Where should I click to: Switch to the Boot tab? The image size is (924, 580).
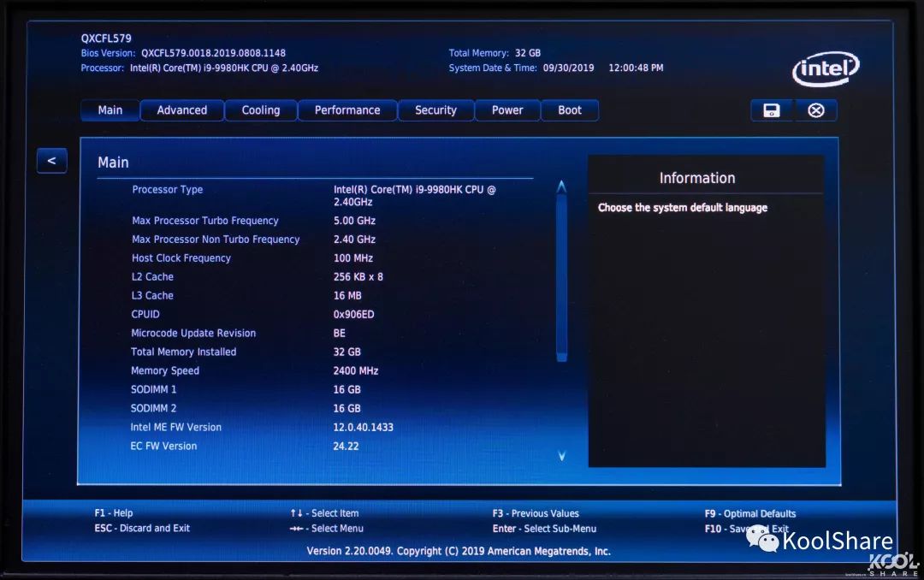[570, 110]
